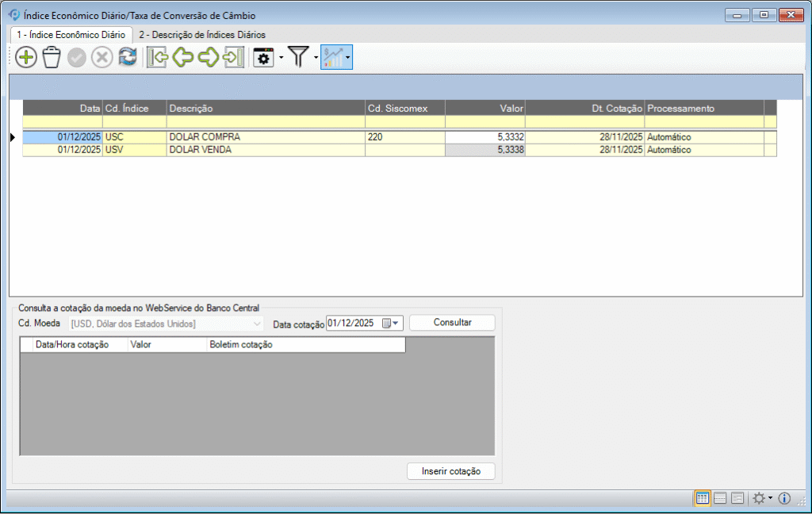
Task: Go to first record arrow icon
Action: coord(158,57)
